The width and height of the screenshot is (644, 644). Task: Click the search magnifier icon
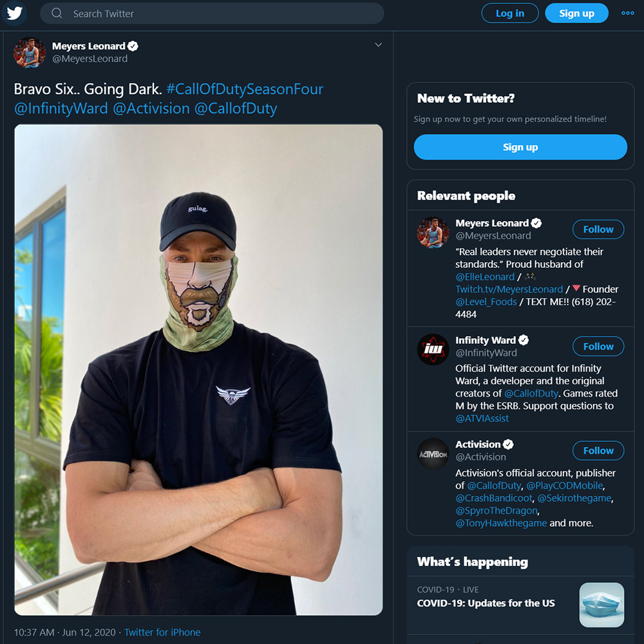[57, 14]
